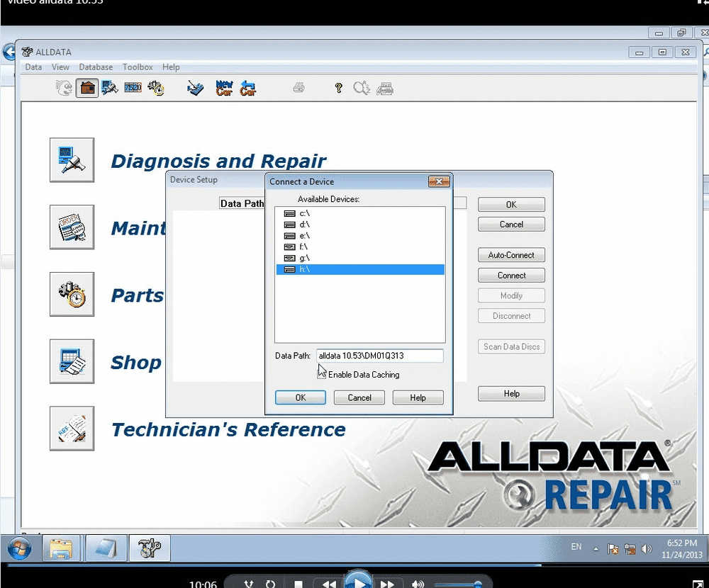Select the g:\ drive in Available Devices

[360, 258]
